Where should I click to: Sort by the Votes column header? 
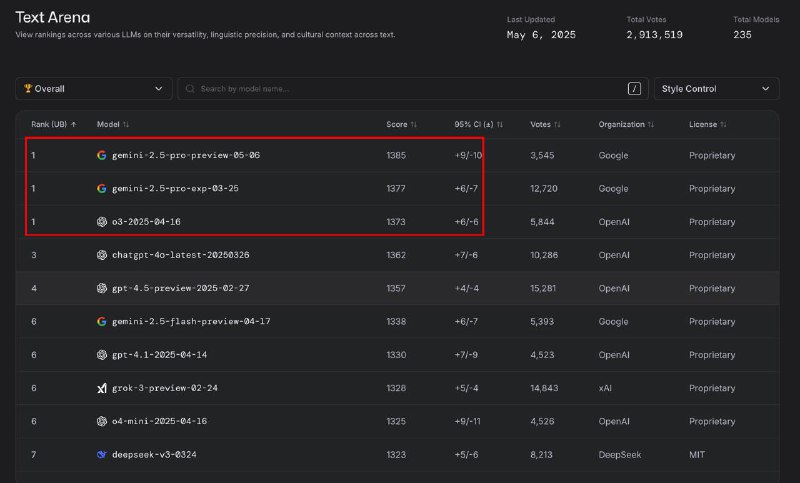tap(545, 124)
